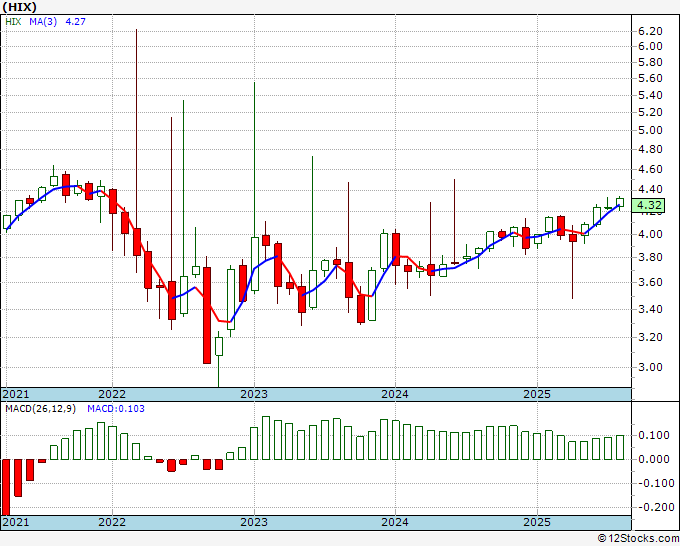Screen dimensions: 680x546
Task: Click 2021 on the price chart timeline
Action: [x=16, y=394]
